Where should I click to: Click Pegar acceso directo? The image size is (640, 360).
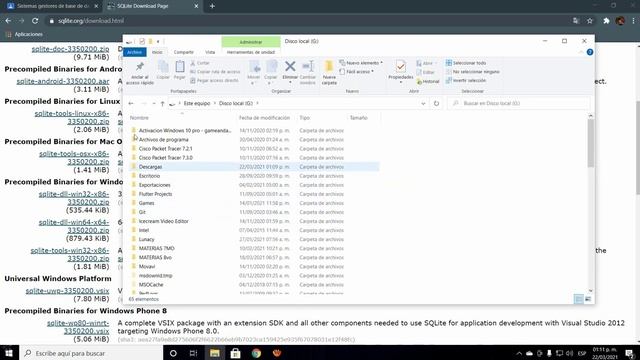[214, 80]
